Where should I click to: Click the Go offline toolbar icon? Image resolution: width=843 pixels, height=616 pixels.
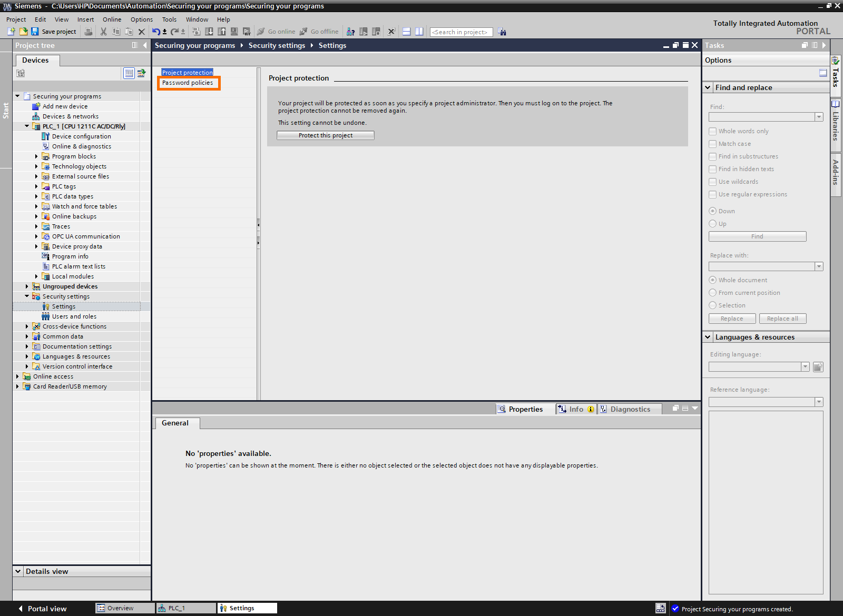click(319, 32)
